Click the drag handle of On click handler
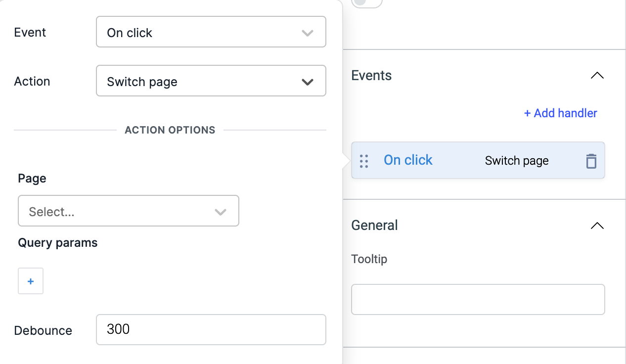Image resolution: width=626 pixels, height=364 pixels. pos(364,161)
